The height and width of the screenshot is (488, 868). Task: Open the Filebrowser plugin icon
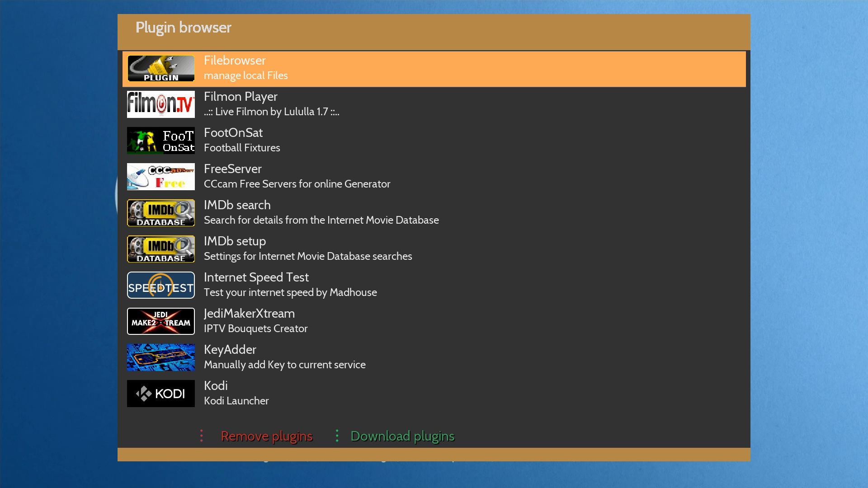coord(161,68)
